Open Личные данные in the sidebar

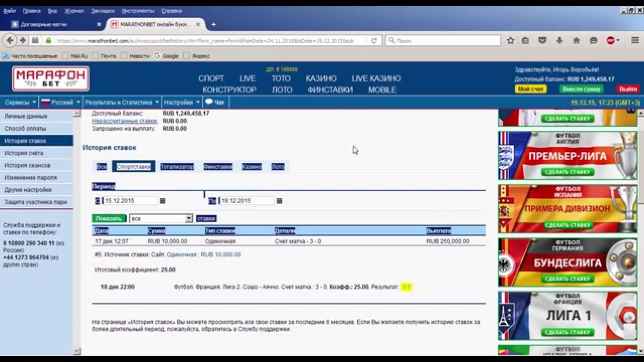(36, 116)
